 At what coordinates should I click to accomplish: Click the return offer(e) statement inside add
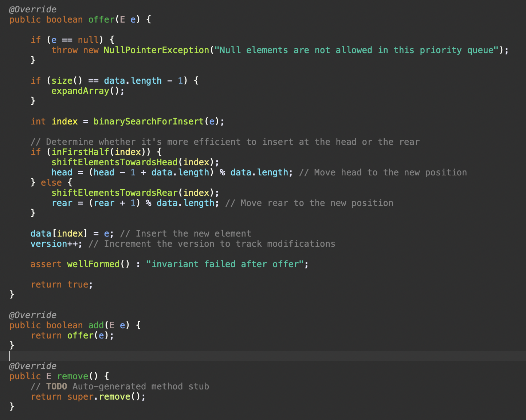(72, 335)
